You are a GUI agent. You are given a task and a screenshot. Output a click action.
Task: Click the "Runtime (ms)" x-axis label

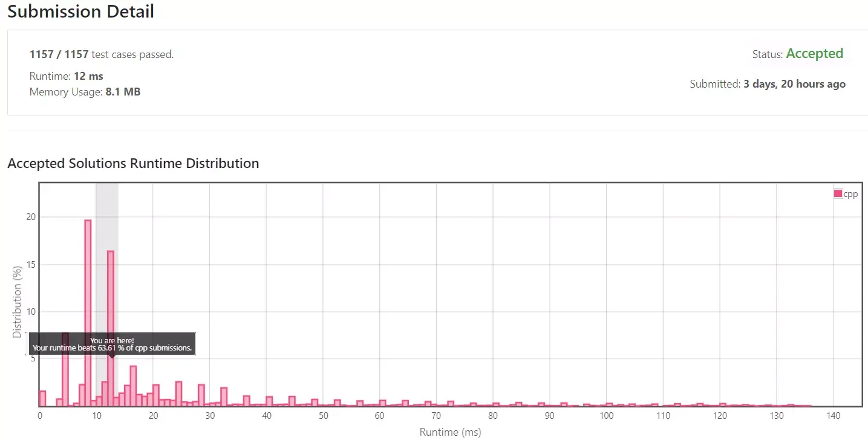point(450,432)
